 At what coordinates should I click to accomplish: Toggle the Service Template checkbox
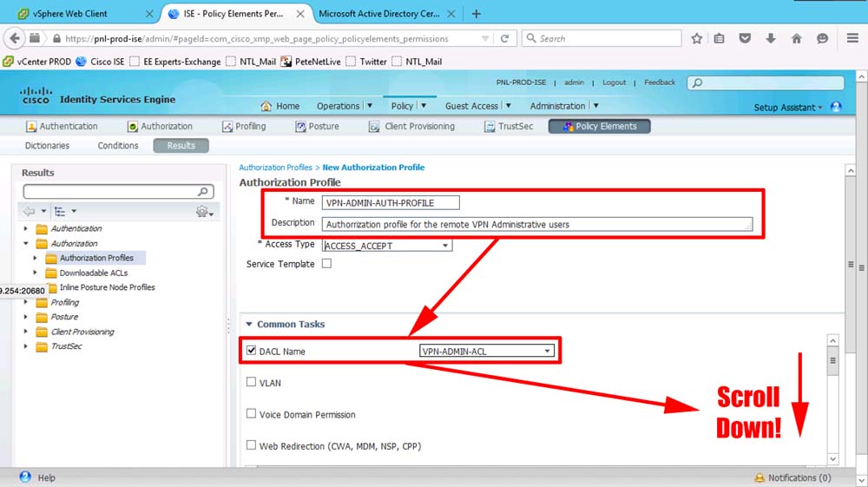(327, 263)
